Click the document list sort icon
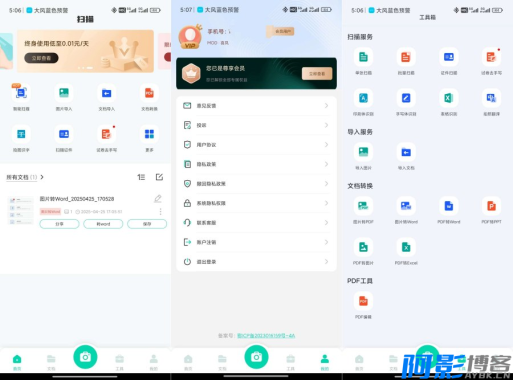513x380 pixels. (x=141, y=177)
